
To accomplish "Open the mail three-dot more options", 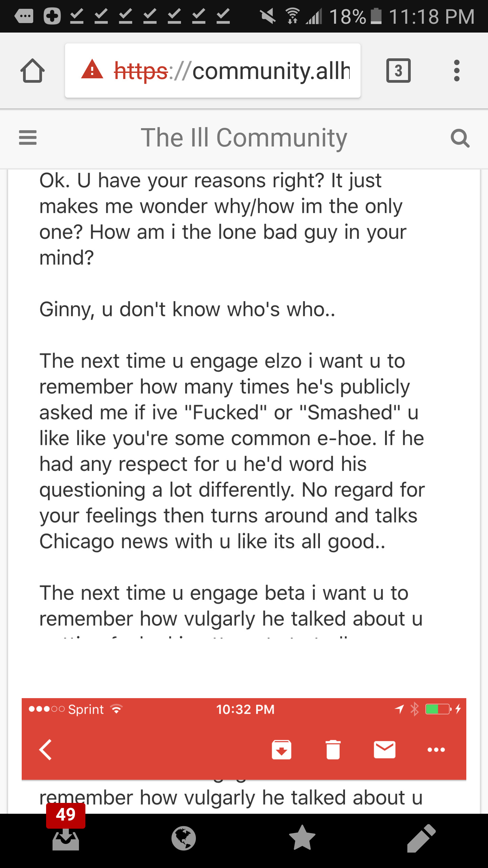I will coord(436,750).
